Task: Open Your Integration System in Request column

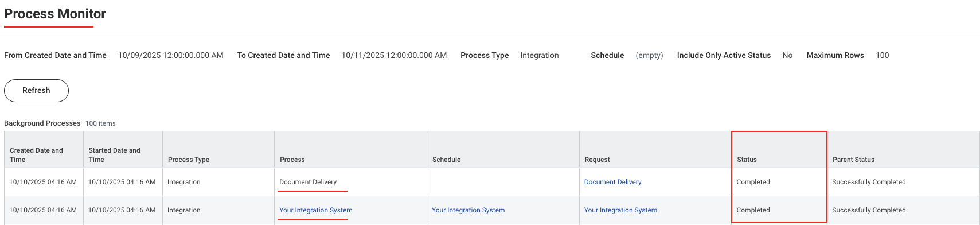Action: click(x=620, y=210)
